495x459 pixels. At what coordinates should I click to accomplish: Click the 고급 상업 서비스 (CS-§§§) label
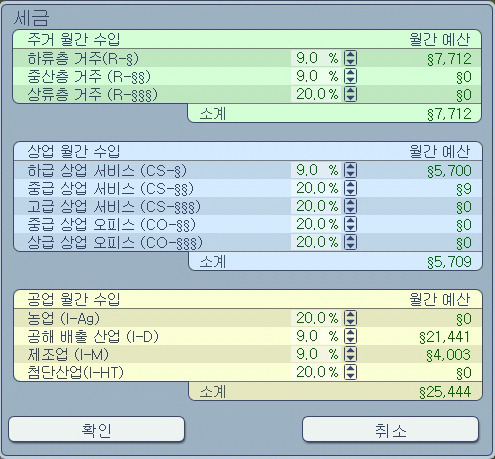point(114,207)
